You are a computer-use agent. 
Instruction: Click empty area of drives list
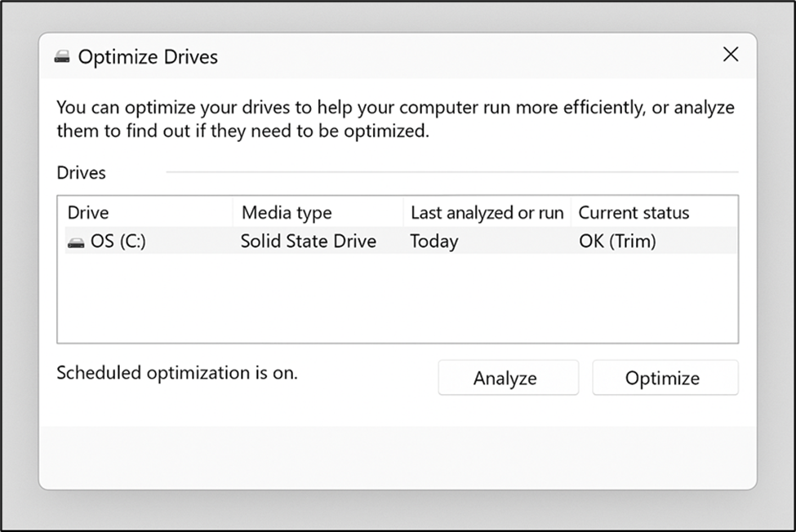(x=398, y=298)
